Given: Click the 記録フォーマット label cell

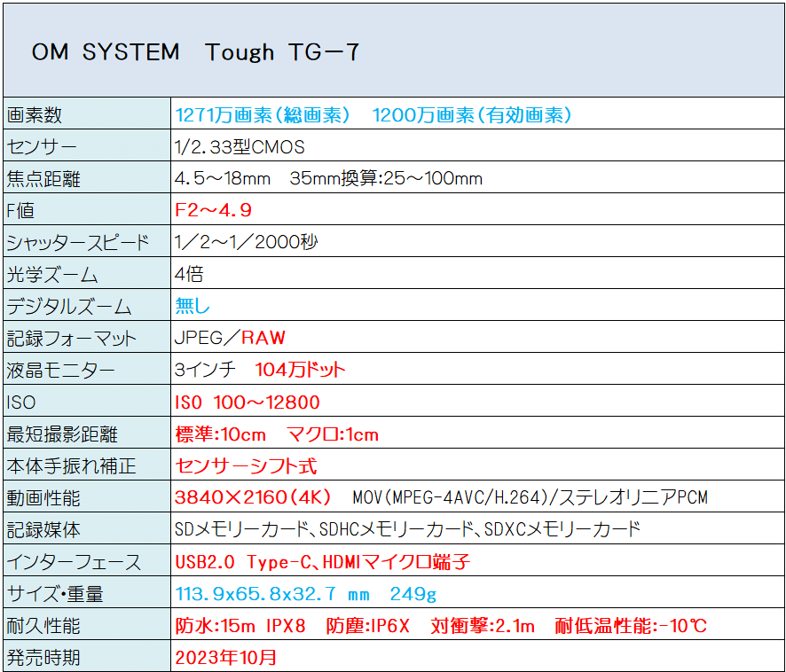Looking at the screenshot, I should click(x=87, y=337).
